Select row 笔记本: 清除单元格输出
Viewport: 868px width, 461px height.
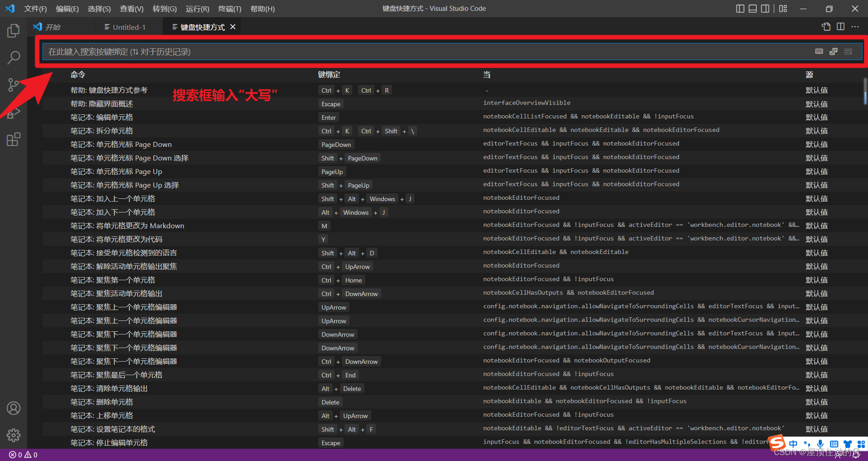tap(453, 389)
